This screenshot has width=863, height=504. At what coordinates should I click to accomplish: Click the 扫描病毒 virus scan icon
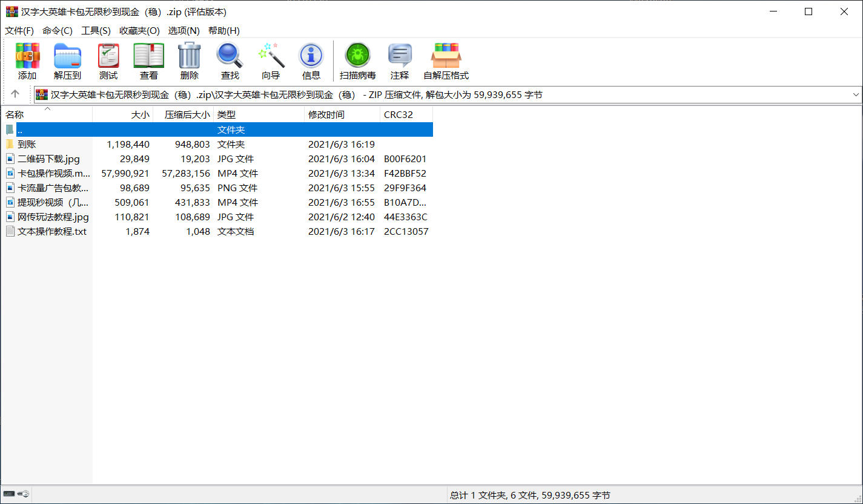[x=357, y=56]
